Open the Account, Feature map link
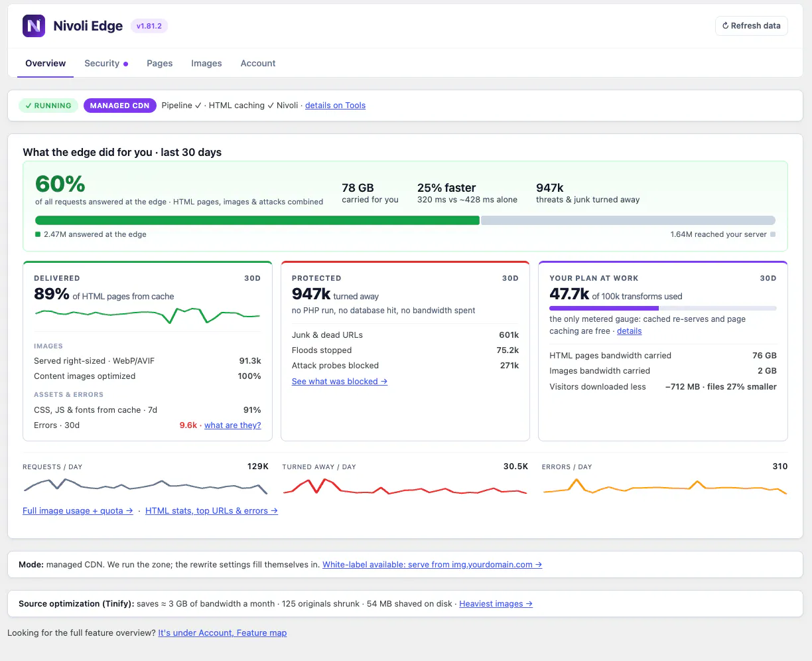812x661 pixels. click(222, 633)
